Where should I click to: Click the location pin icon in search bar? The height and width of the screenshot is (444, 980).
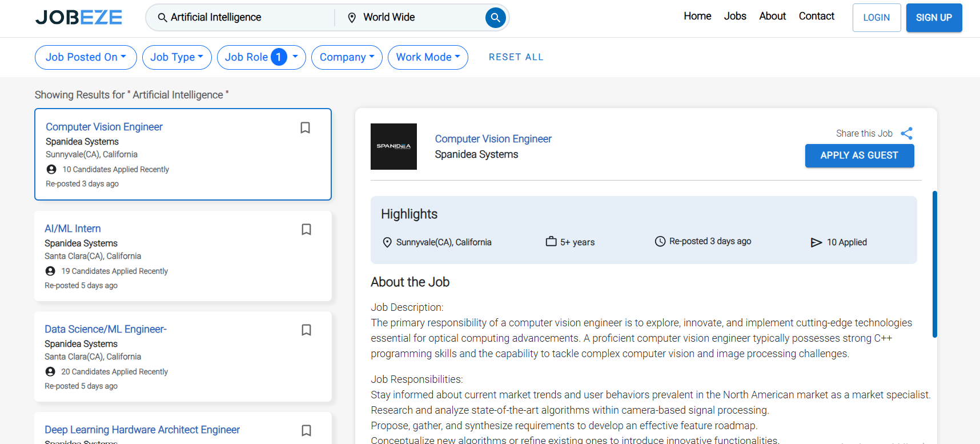(x=352, y=18)
